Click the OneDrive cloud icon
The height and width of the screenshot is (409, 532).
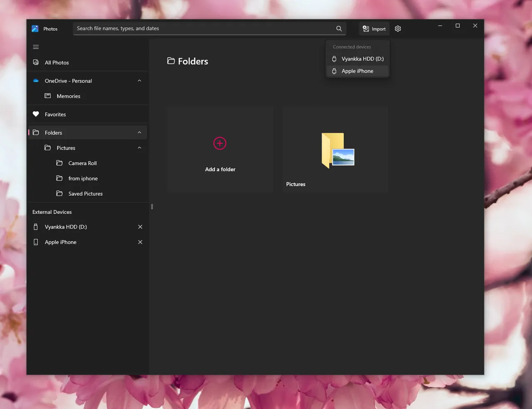[x=36, y=81]
